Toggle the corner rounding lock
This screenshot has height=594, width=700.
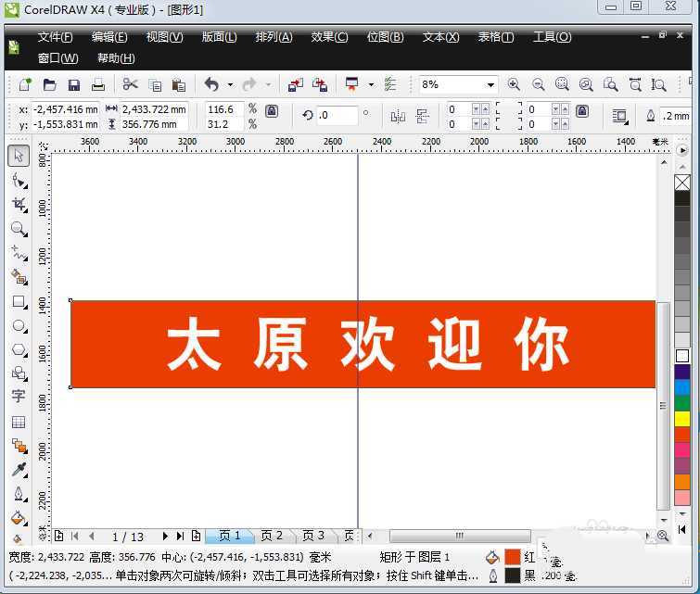pyautogui.click(x=581, y=111)
